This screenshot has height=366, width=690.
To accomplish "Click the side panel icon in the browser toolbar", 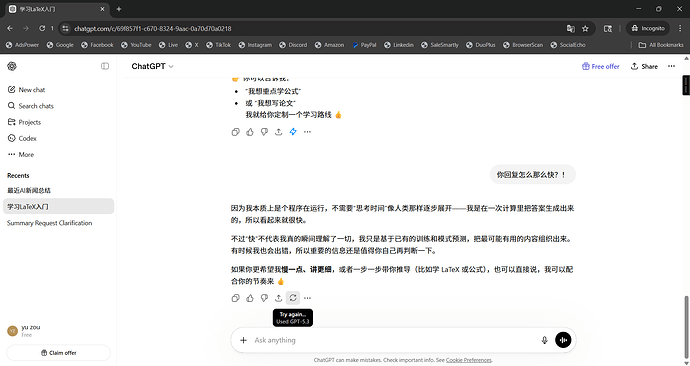I will click(608, 29).
